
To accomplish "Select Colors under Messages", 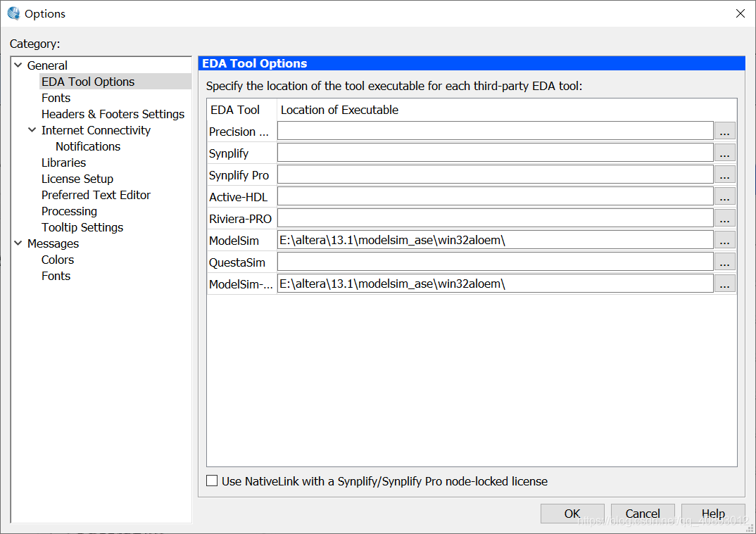I will click(x=57, y=260).
